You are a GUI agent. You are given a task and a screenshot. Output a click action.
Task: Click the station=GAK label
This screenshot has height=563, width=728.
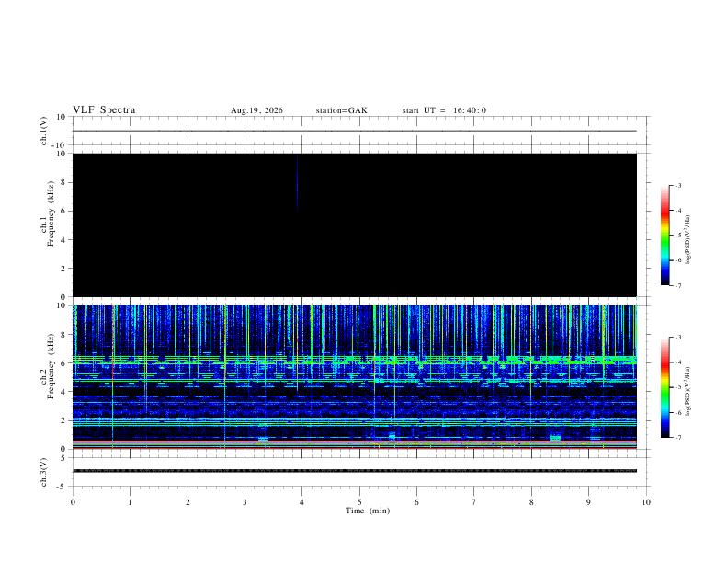(x=341, y=110)
